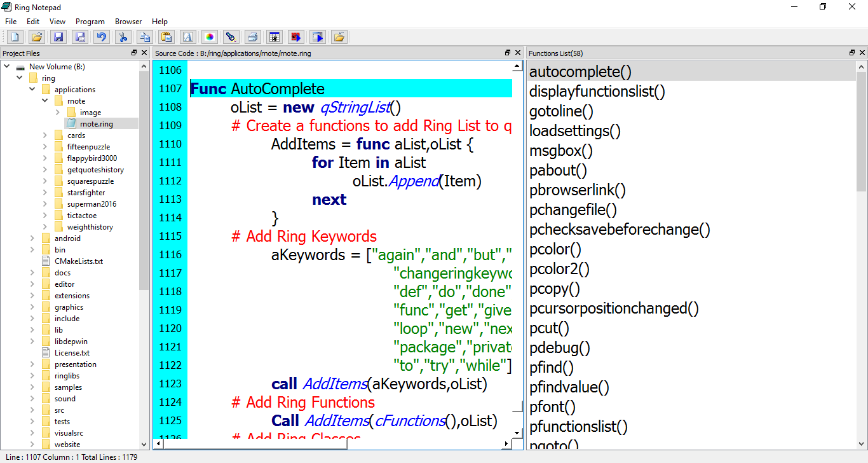Open the Browser menu
This screenshot has height=463, width=868.
click(x=128, y=22)
